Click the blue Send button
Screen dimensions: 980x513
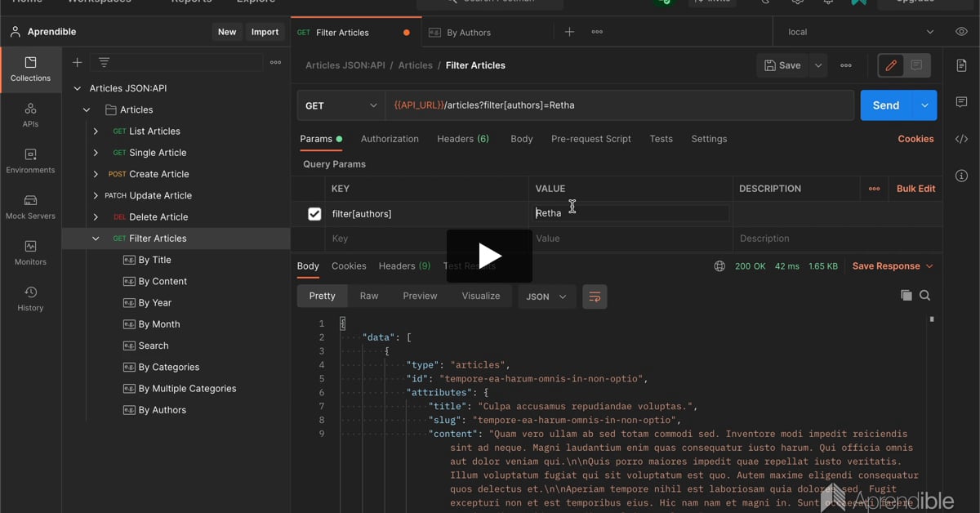[885, 105]
